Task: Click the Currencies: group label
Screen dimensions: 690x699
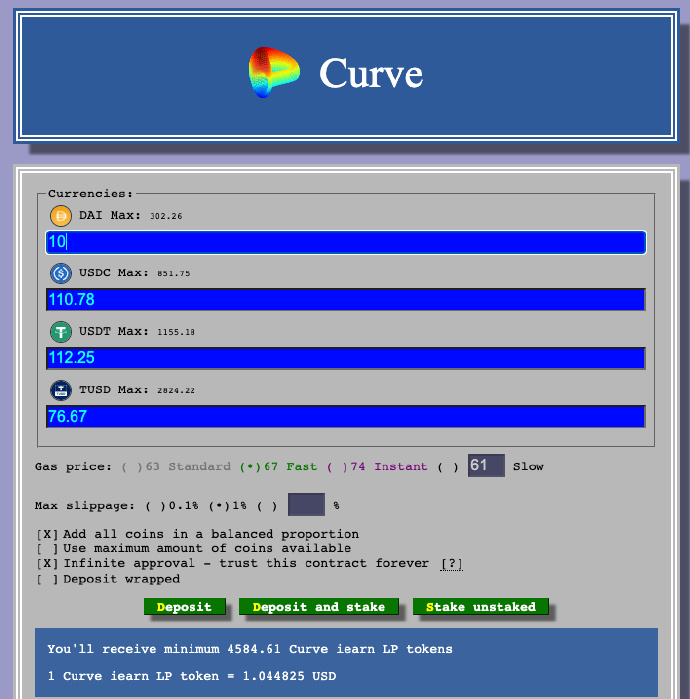Action: (x=90, y=193)
